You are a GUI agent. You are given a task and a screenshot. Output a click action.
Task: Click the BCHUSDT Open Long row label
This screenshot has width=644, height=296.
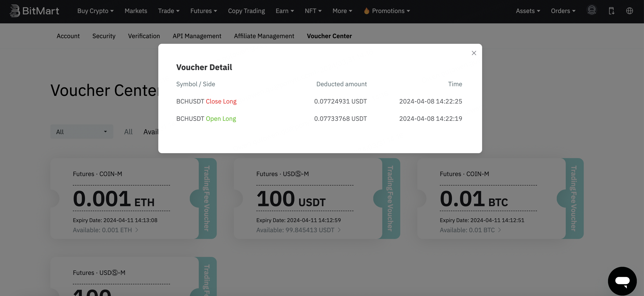[x=206, y=118]
